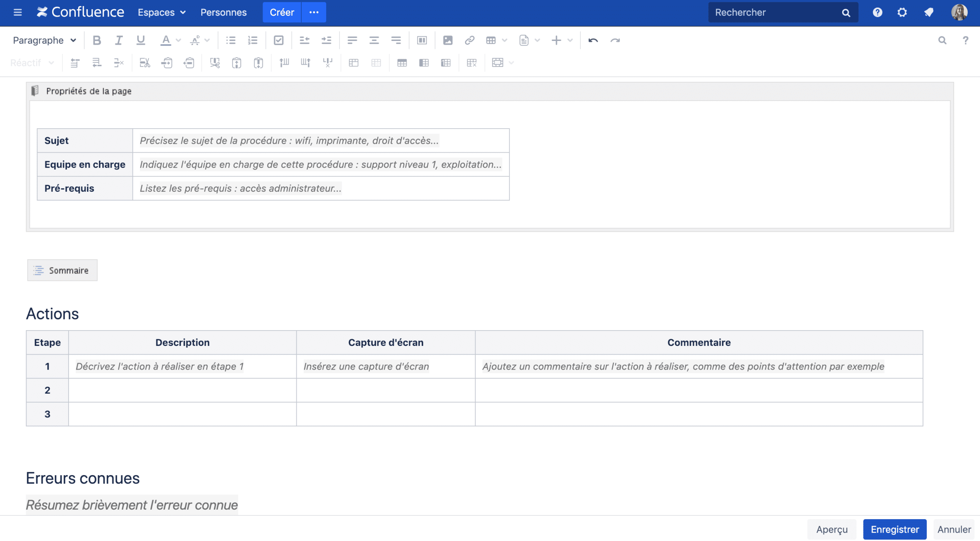Image resolution: width=980 pixels, height=541 pixels.
Task: Open the create-from-template ellipsis button
Action: [x=314, y=12]
